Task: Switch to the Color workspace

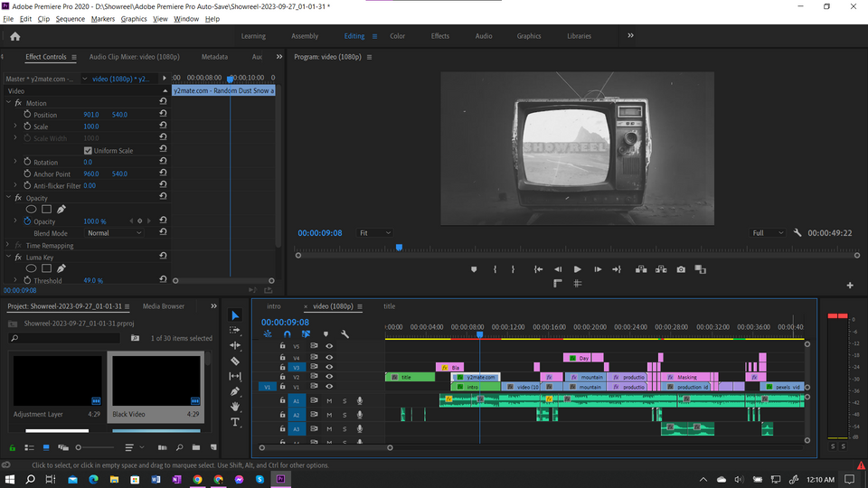Action: (x=398, y=36)
